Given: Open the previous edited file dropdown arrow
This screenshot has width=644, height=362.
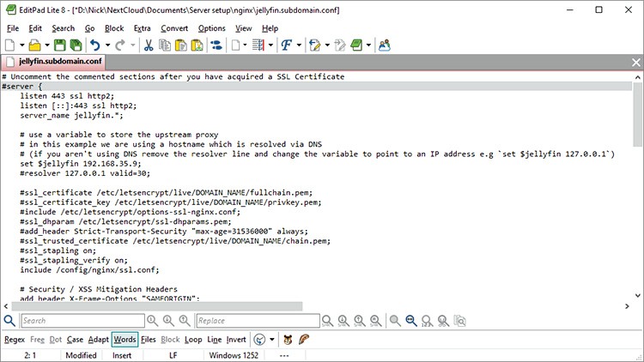Looking at the screenshot, I should (327, 45).
